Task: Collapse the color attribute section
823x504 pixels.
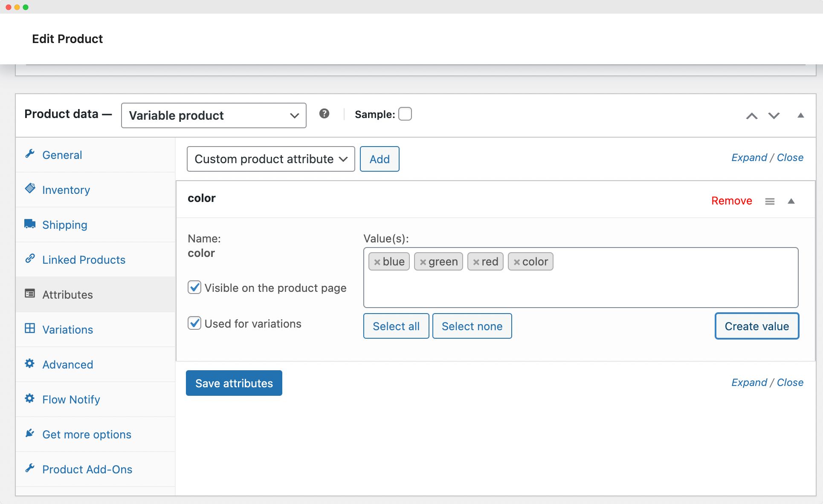Action: tap(792, 201)
